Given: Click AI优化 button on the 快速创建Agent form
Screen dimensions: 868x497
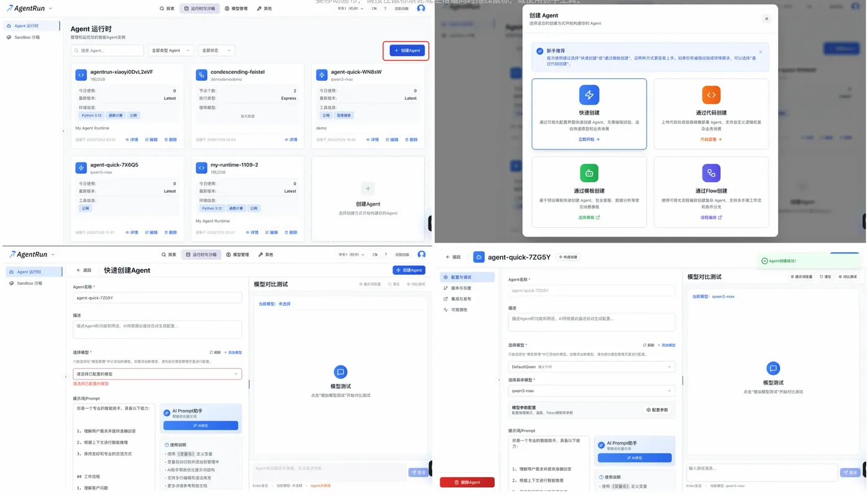Looking at the screenshot, I should click(200, 426).
